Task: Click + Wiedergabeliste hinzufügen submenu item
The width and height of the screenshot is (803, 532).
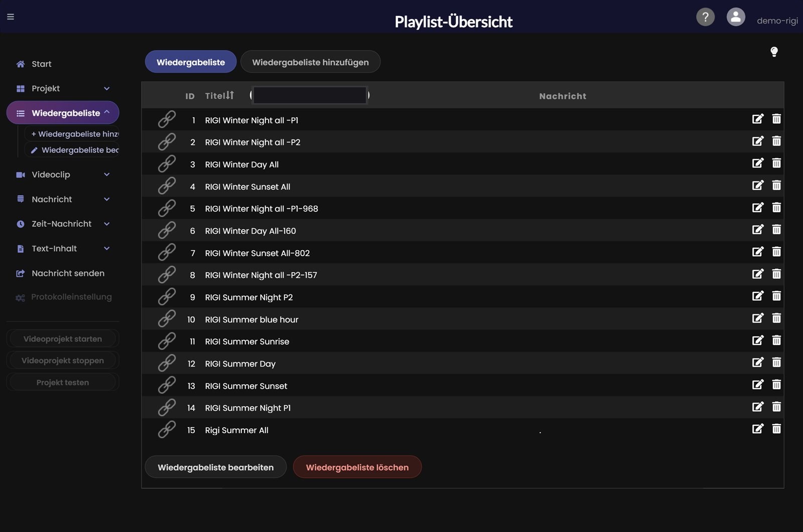Action: (73, 134)
